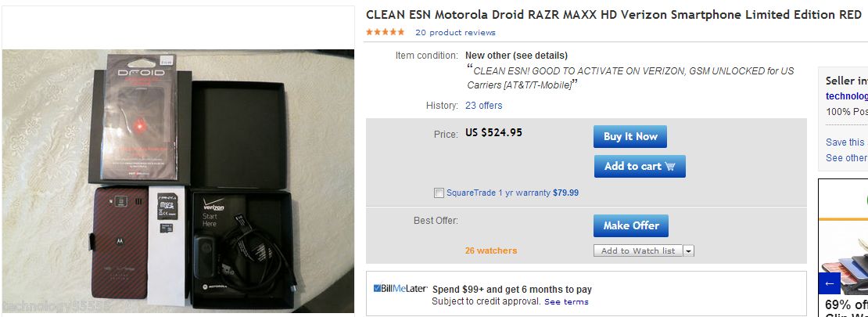Click Add to Watch list

637,250
